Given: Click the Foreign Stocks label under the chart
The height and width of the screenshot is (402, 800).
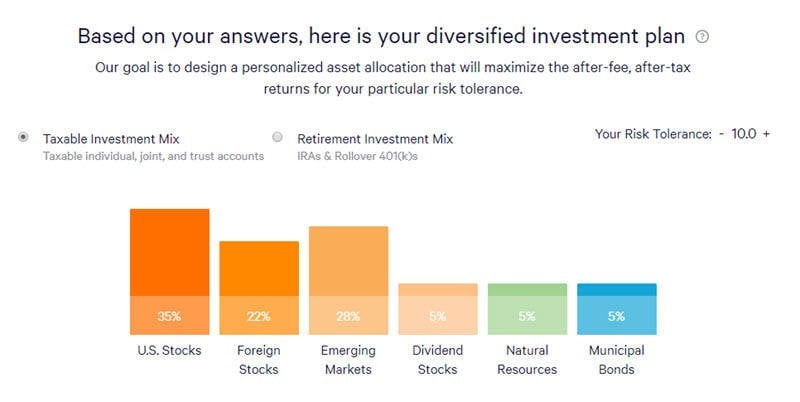Looking at the screenshot, I should (259, 360).
